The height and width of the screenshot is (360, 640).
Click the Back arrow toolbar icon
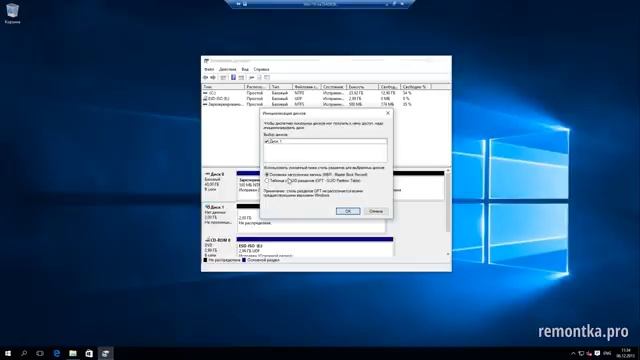(x=206, y=78)
